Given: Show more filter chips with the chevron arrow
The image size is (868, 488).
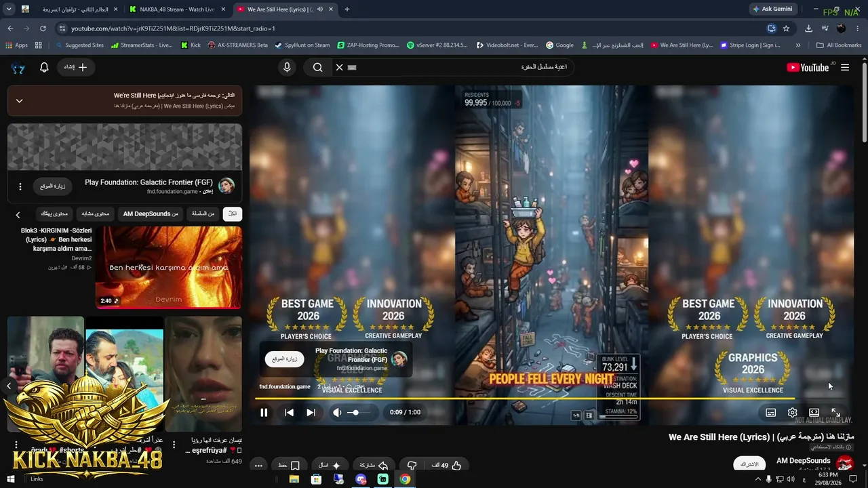Looking at the screenshot, I should click(18, 214).
